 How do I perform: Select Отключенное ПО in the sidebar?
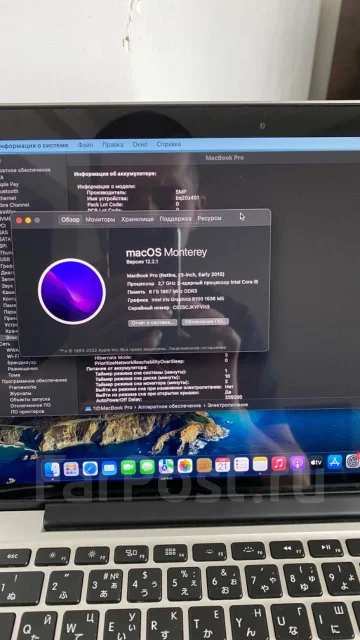click(x=31, y=405)
